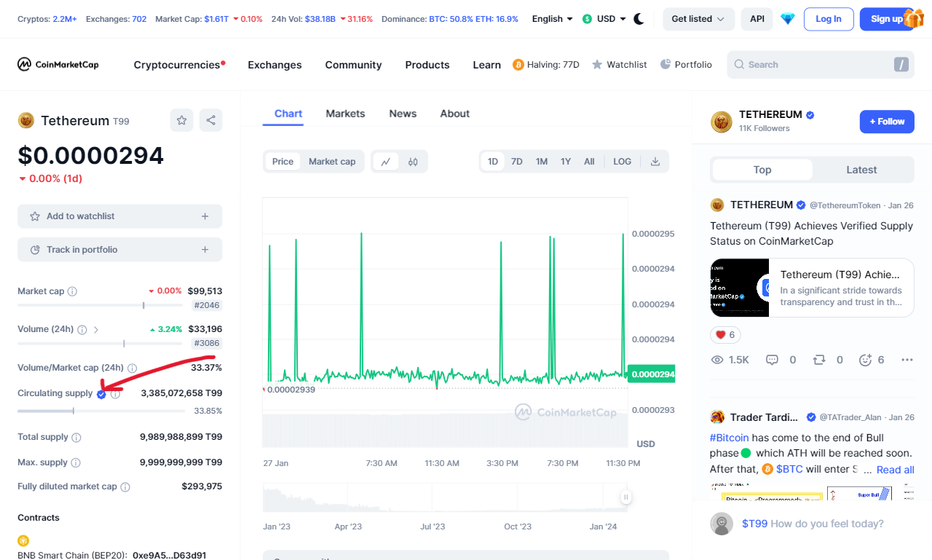This screenshot has width=932, height=560.
Task: Enable LOG scale on the chart
Action: coord(622,161)
